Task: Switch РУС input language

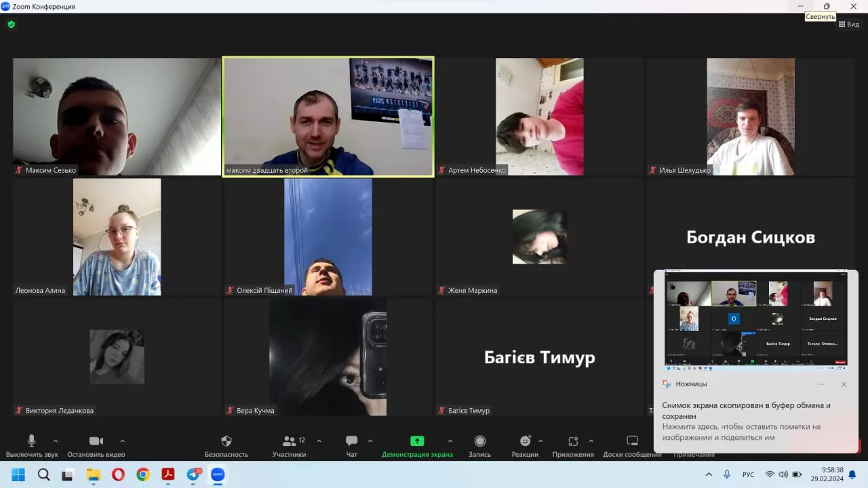Action: [749, 474]
